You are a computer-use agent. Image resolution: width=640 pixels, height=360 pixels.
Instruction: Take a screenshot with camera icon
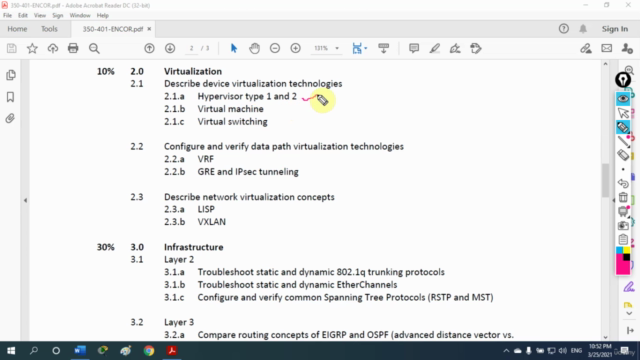pos(623,225)
